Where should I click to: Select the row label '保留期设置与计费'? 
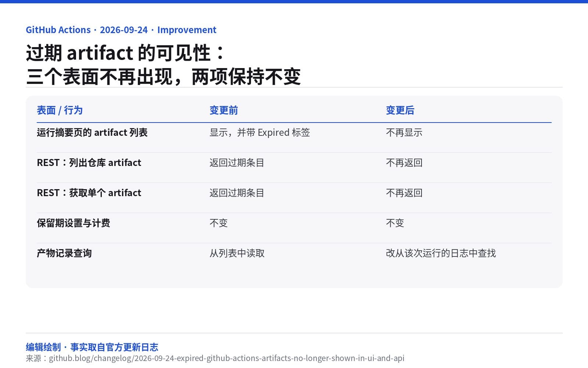[x=73, y=223]
